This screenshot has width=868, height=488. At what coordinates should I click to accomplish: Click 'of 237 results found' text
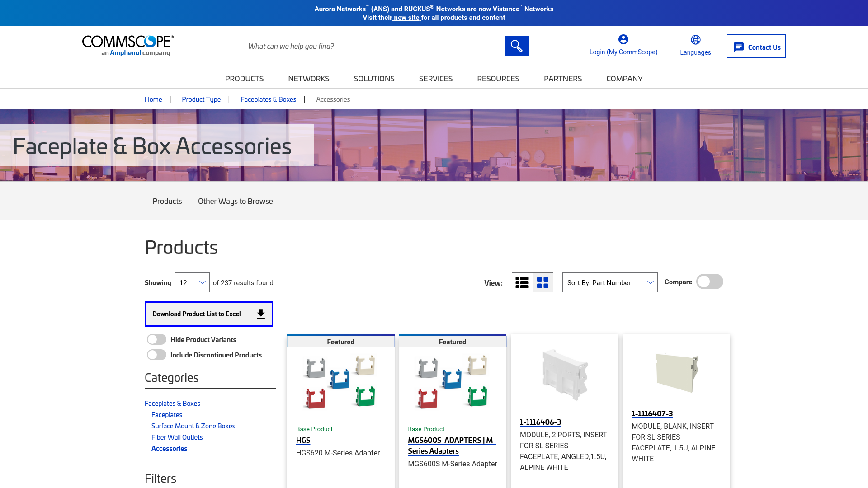[x=243, y=283]
